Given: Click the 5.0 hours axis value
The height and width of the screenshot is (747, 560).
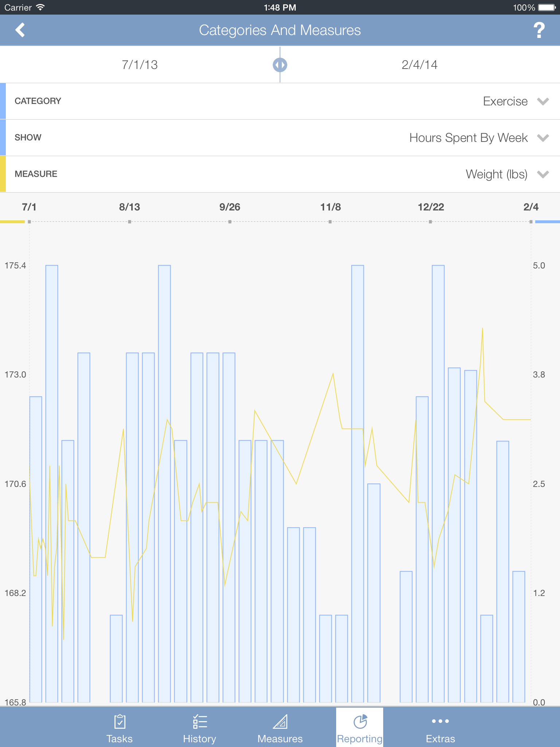Looking at the screenshot, I should pos(539,266).
